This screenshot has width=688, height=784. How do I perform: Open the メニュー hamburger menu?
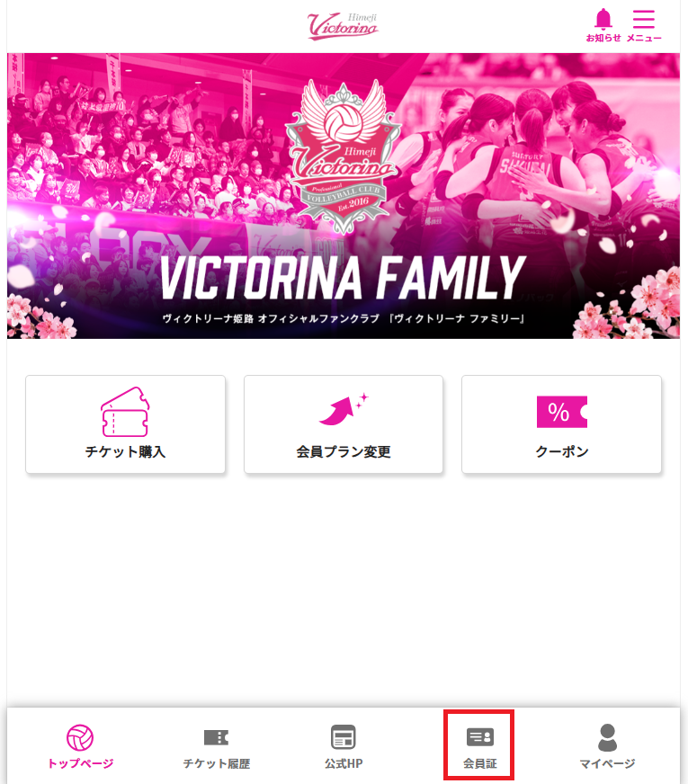644,19
